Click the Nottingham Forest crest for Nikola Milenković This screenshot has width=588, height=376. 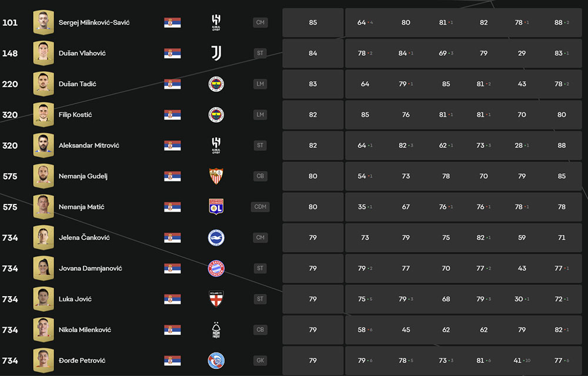point(216,330)
